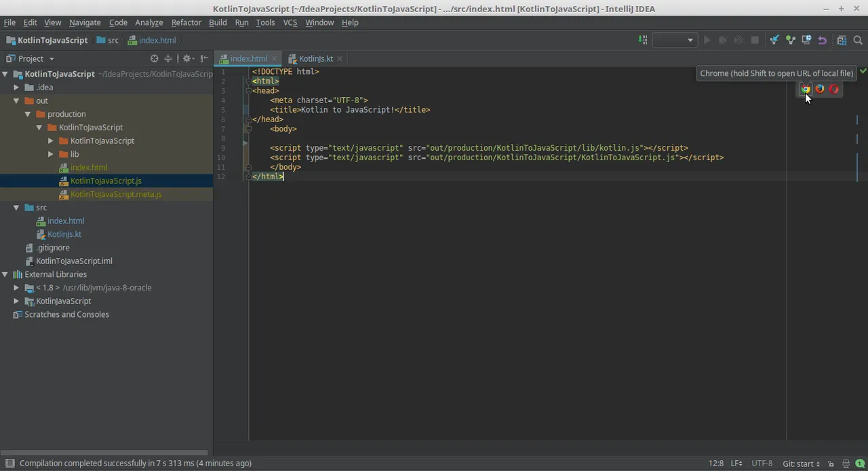Click the Build Project icon
The width and height of the screenshot is (868, 471).
643,40
